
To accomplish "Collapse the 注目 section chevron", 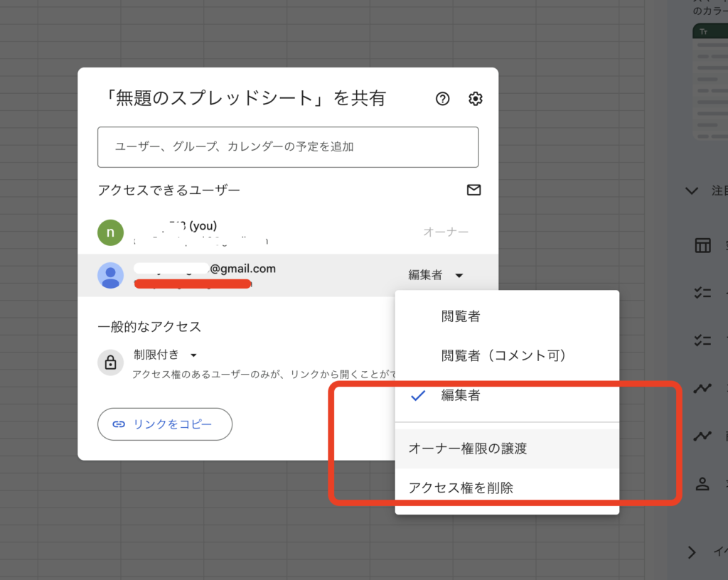I will click(691, 190).
